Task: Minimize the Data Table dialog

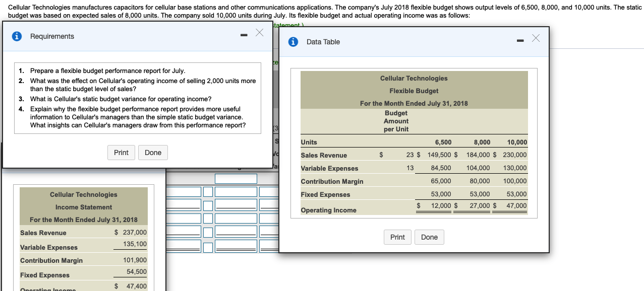Action: click(x=520, y=41)
